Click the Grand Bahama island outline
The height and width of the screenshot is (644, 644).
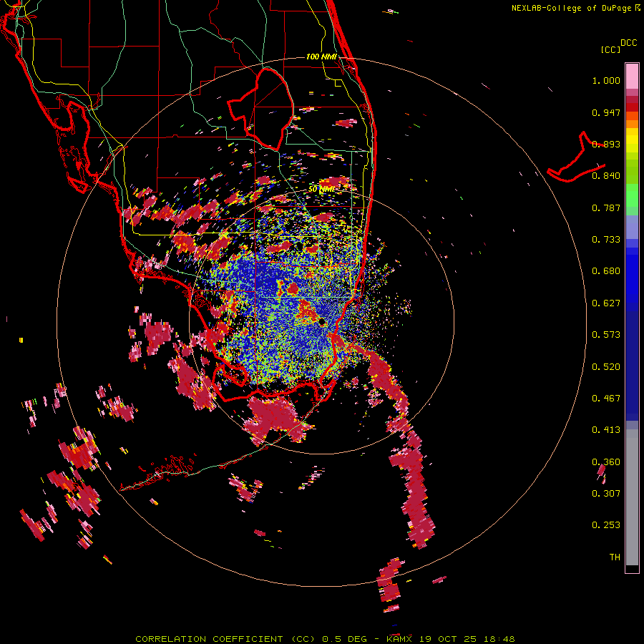click(576, 158)
